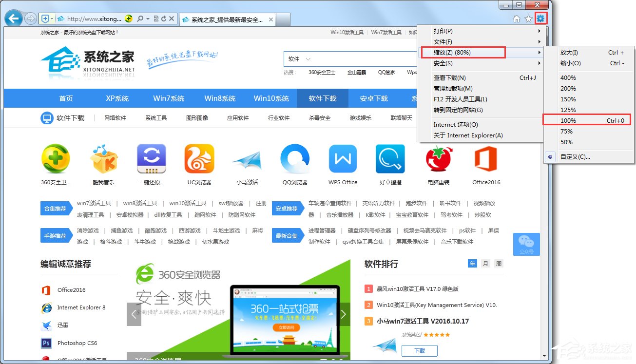
Task: Switch software ranking to 周 view
Action: click(x=499, y=263)
